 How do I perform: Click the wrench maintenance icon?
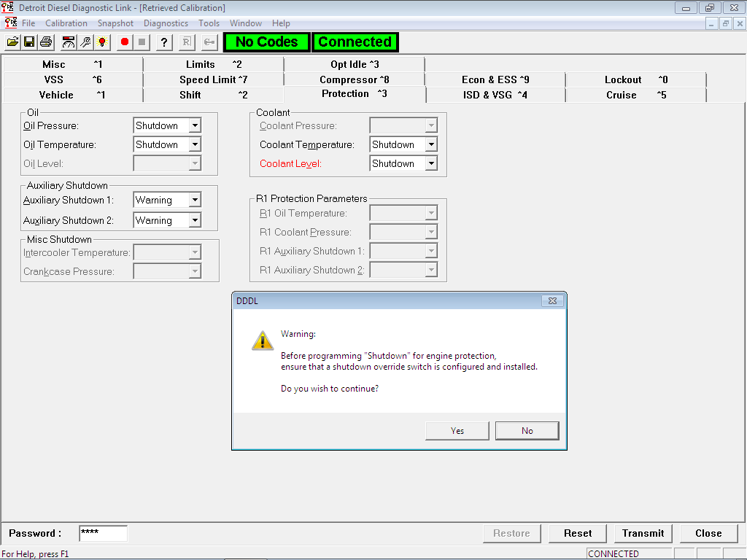(85, 42)
